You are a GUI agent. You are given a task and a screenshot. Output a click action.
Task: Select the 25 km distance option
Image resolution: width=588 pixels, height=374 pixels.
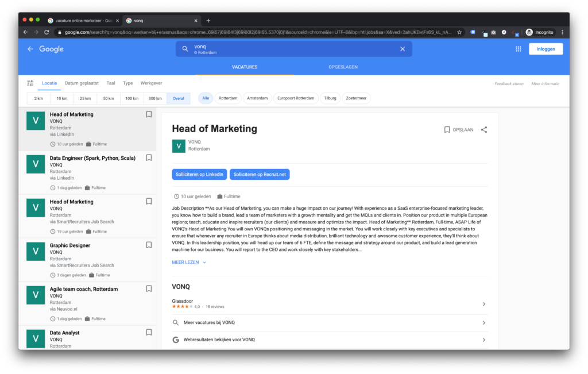85,98
